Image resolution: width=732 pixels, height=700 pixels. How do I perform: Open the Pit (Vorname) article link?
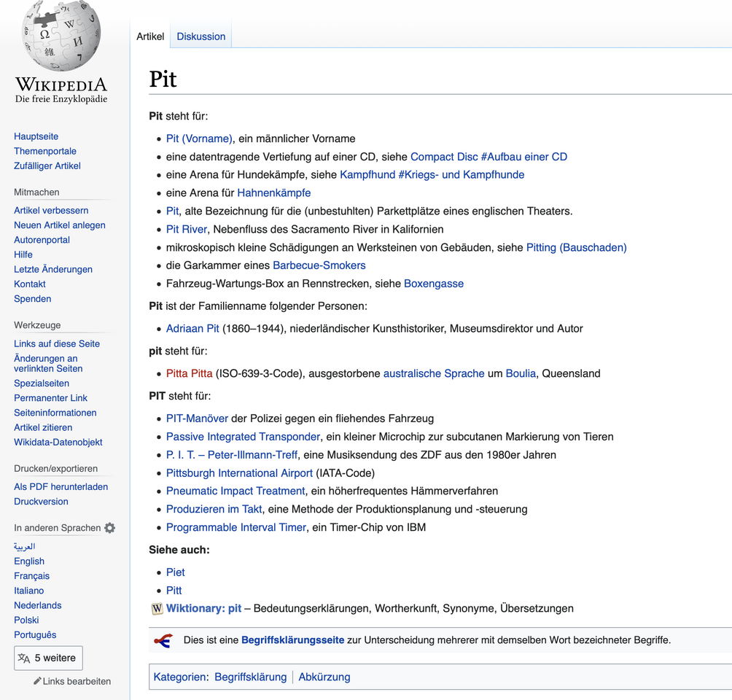click(x=199, y=139)
